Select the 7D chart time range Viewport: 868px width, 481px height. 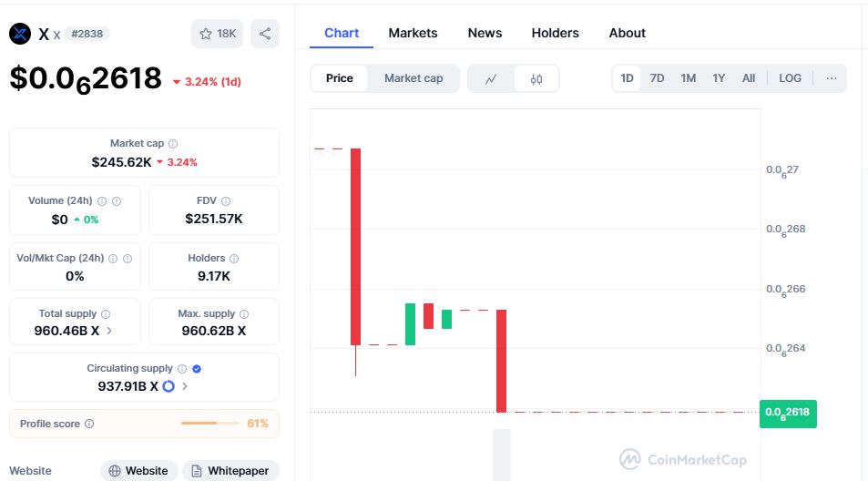[657, 78]
